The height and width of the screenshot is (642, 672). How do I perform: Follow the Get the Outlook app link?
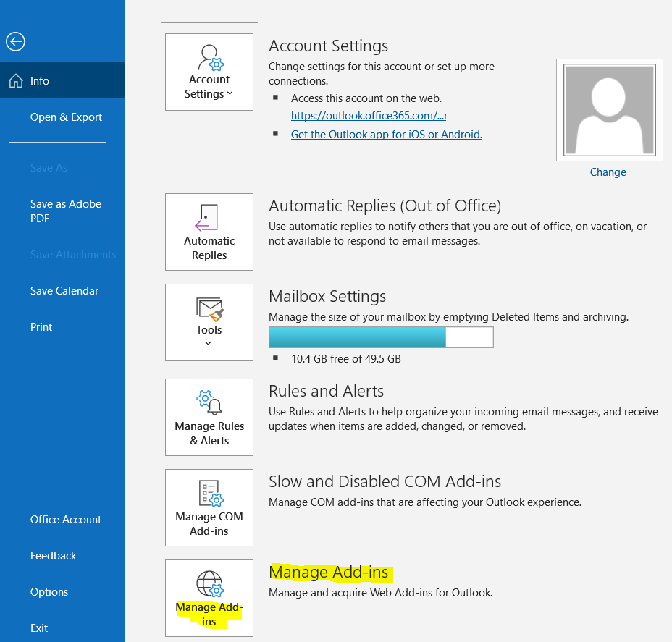click(387, 135)
